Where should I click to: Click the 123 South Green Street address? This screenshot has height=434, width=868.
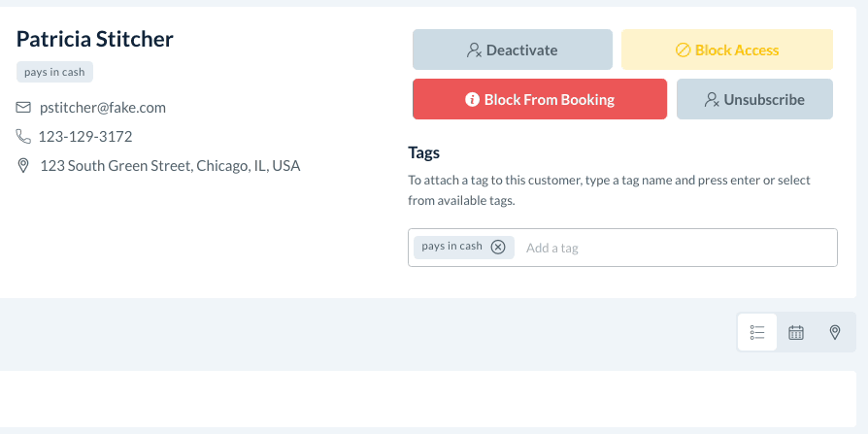(170, 166)
